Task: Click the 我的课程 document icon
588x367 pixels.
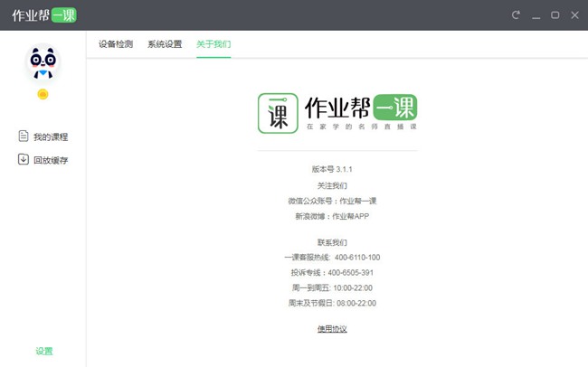Action: pyautogui.click(x=24, y=136)
